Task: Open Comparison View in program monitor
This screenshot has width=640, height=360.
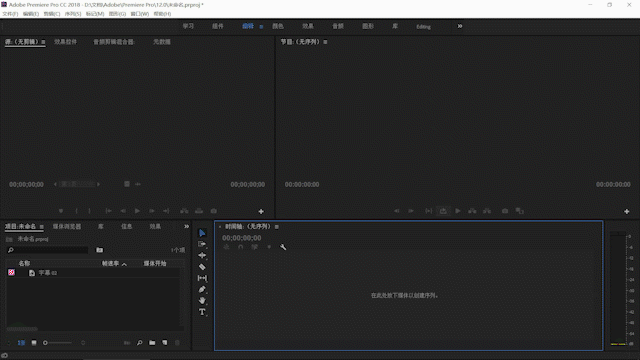Action: (x=519, y=211)
